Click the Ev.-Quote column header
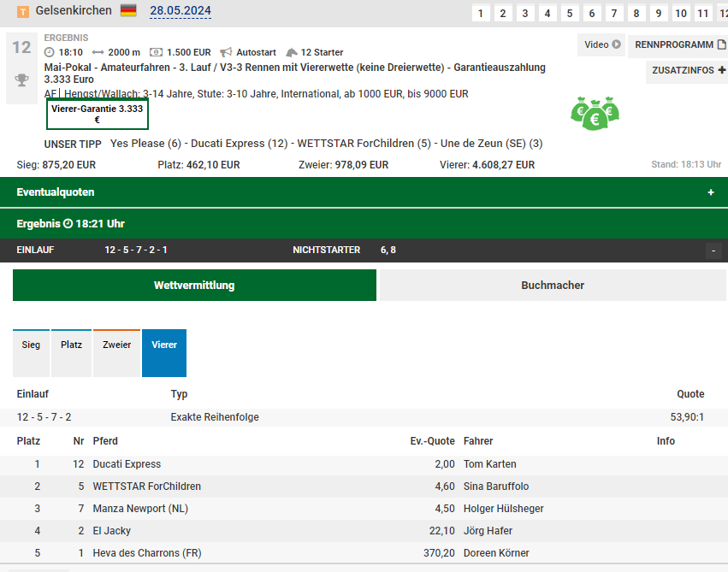 (x=433, y=441)
